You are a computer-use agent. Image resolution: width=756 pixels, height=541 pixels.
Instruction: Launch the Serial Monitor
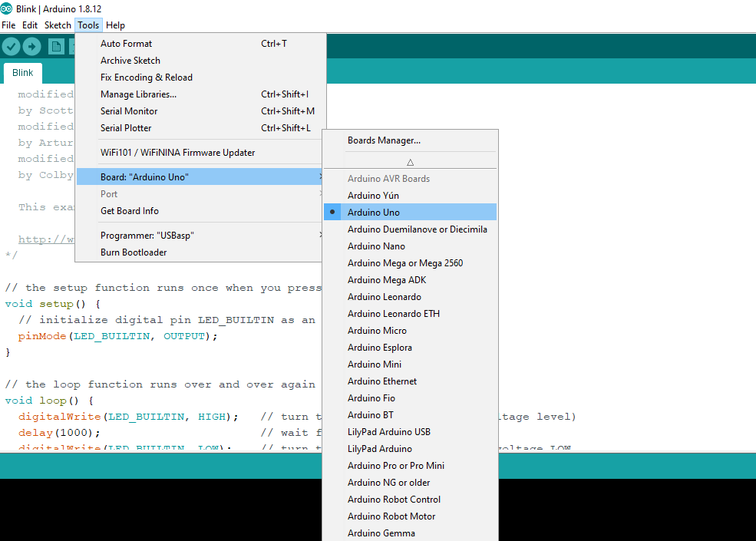coord(129,111)
